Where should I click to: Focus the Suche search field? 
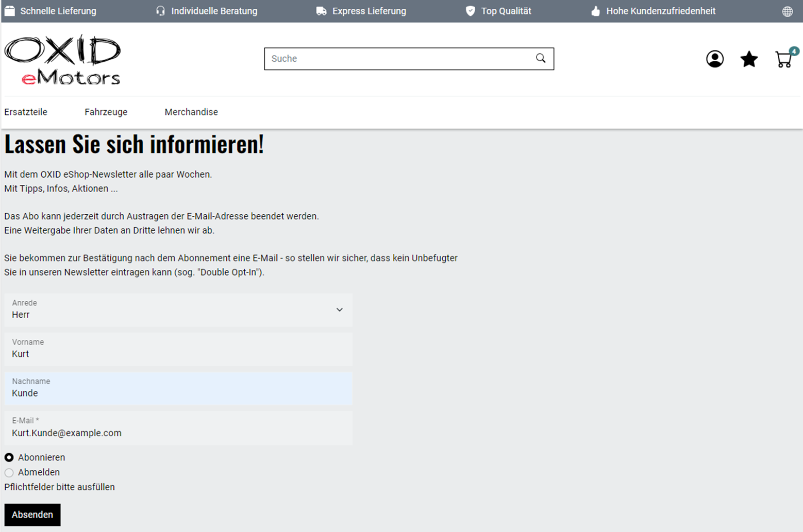click(x=409, y=59)
